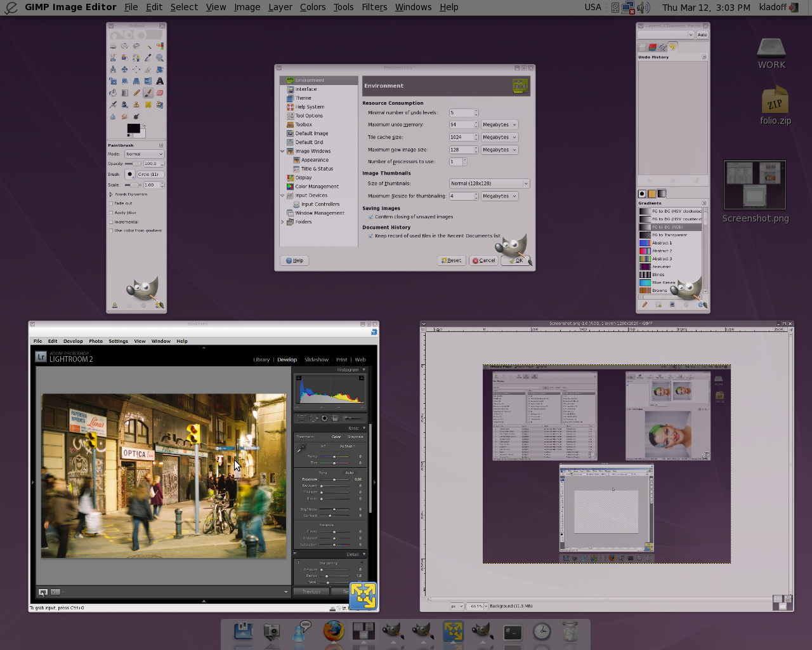The image size is (812, 650).
Task: Choose the Zoom magnifier tool
Action: [160, 58]
